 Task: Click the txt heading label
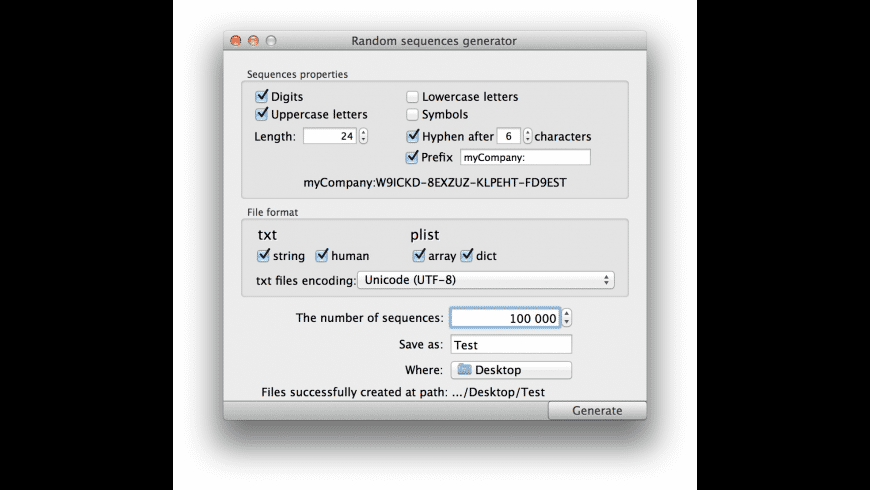267,235
